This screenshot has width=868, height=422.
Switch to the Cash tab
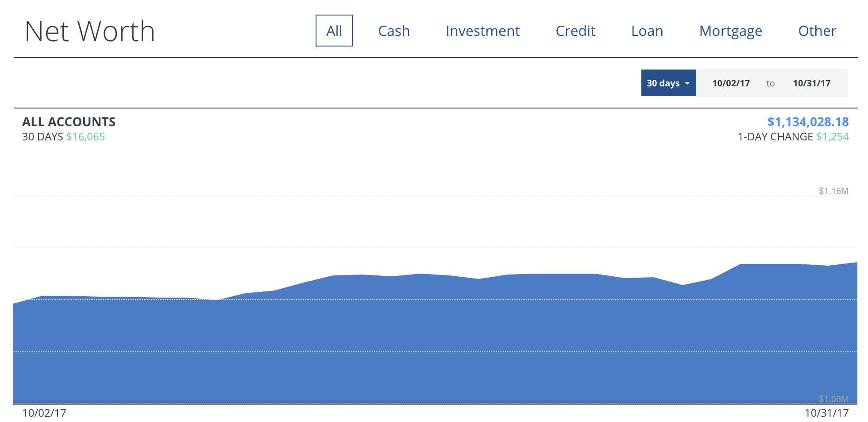pos(393,31)
